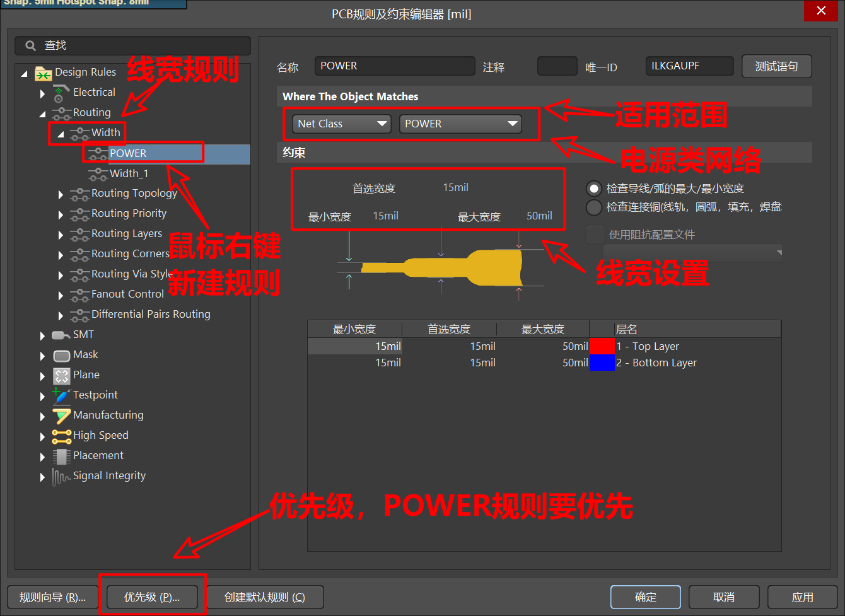The image size is (845, 616).
Task: Select Differential Pairs Routing item
Action: click(151, 315)
